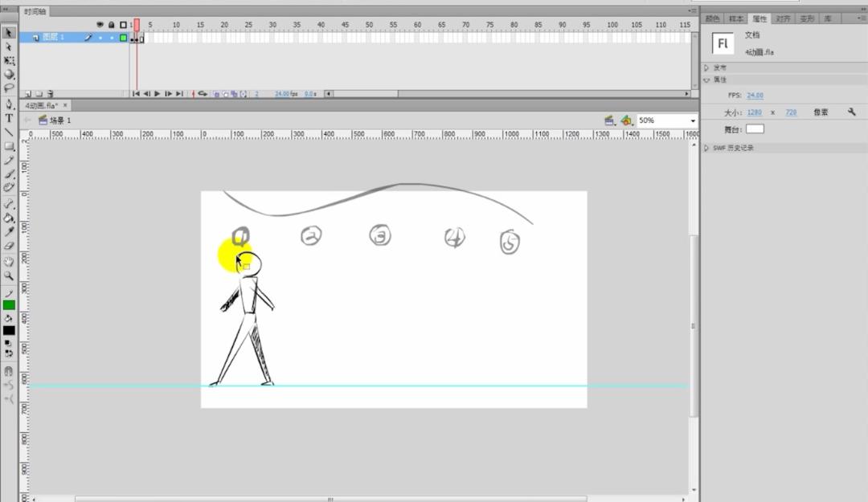Image resolution: width=868 pixels, height=502 pixels.
Task: Hide 图层 1 with the eye toggle
Action: [x=100, y=37]
